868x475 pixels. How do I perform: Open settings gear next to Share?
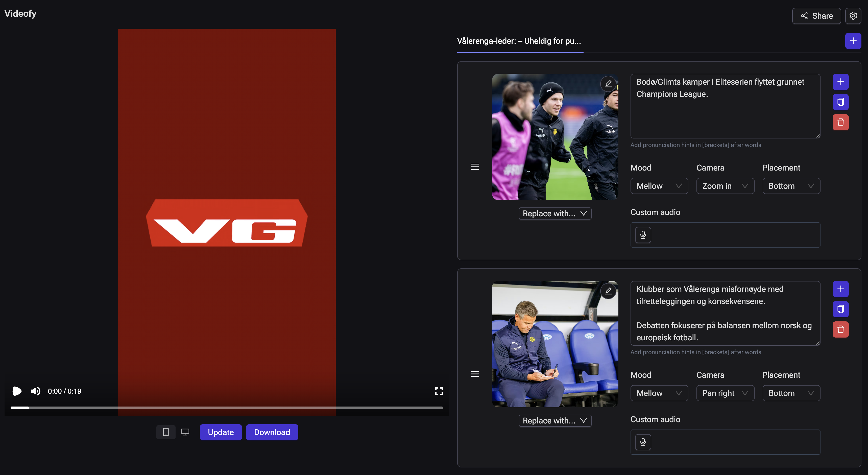click(853, 16)
